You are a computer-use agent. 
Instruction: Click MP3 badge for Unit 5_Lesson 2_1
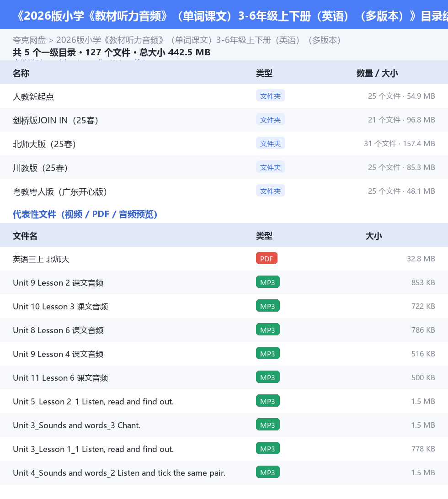point(268,401)
